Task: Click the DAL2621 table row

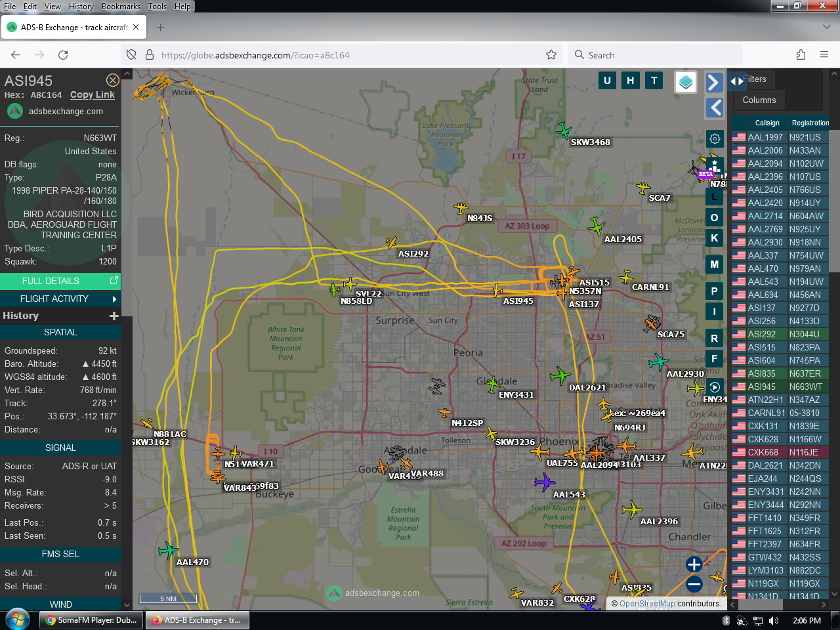Action: (x=781, y=465)
